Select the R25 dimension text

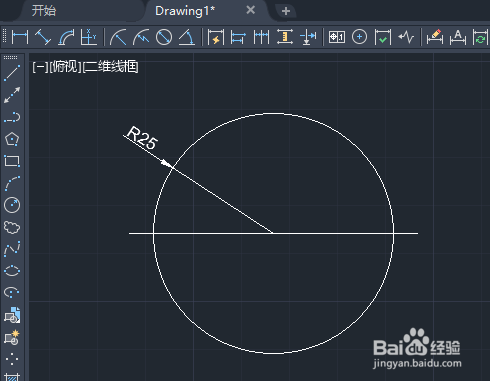pyautogui.click(x=143, y=138)
